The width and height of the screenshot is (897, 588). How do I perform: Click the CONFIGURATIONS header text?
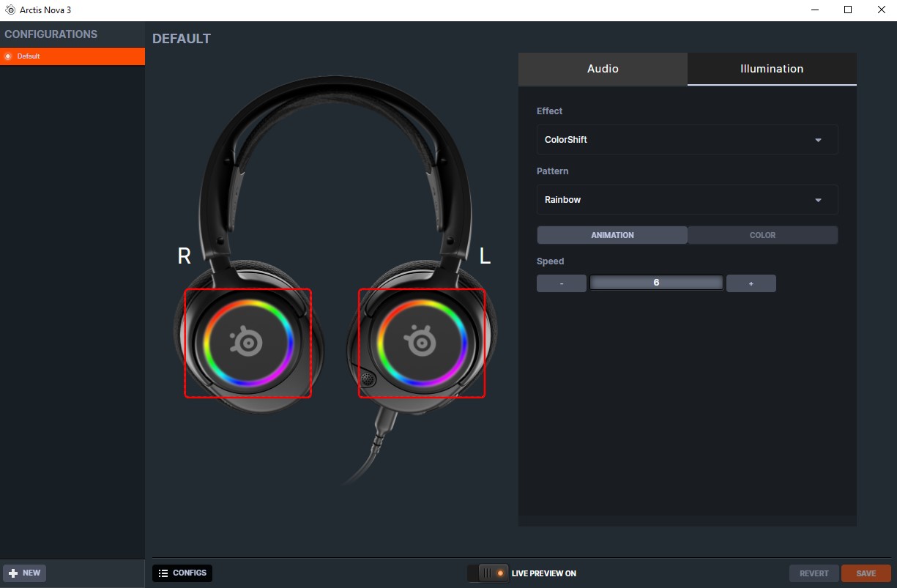[x=51, y=34]
